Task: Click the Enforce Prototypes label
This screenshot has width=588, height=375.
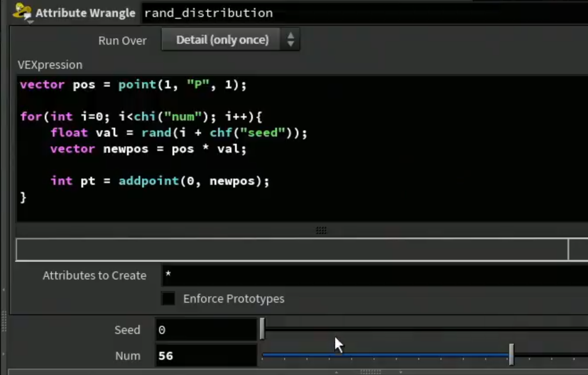Action: tap(234, 299)
